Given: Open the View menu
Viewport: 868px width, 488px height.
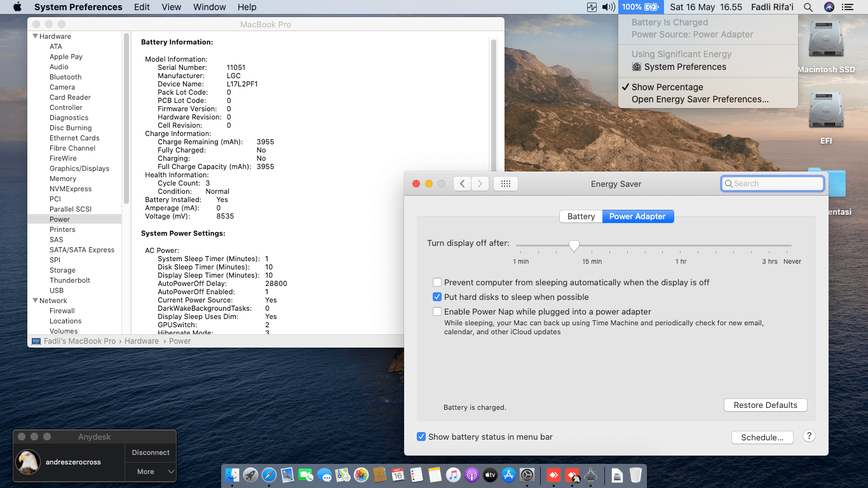Looking at the screenshot, I should click(172, 7).
